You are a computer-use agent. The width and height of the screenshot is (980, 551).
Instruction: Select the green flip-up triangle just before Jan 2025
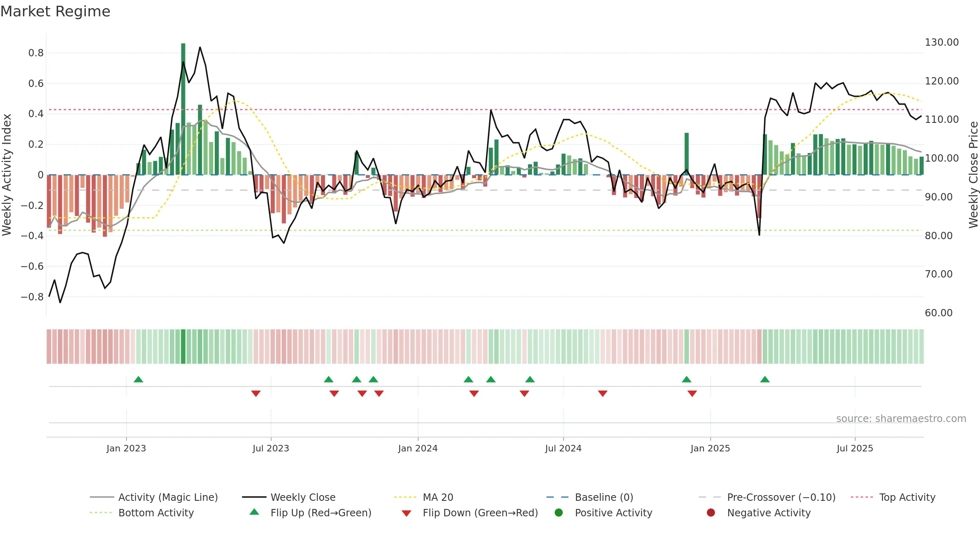[686, 380]
